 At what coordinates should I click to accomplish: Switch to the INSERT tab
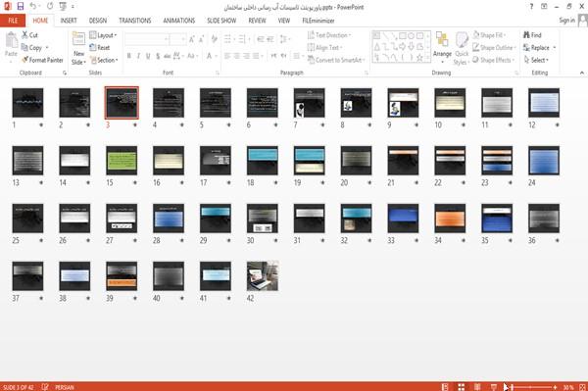[x=69, y=21]
